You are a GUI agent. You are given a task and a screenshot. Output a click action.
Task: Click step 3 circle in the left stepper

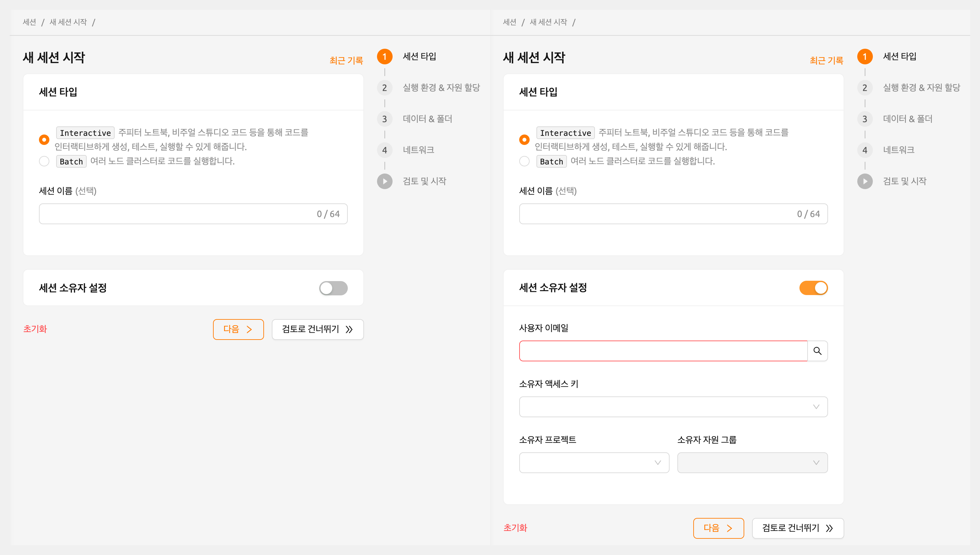(x=385, y=119)
